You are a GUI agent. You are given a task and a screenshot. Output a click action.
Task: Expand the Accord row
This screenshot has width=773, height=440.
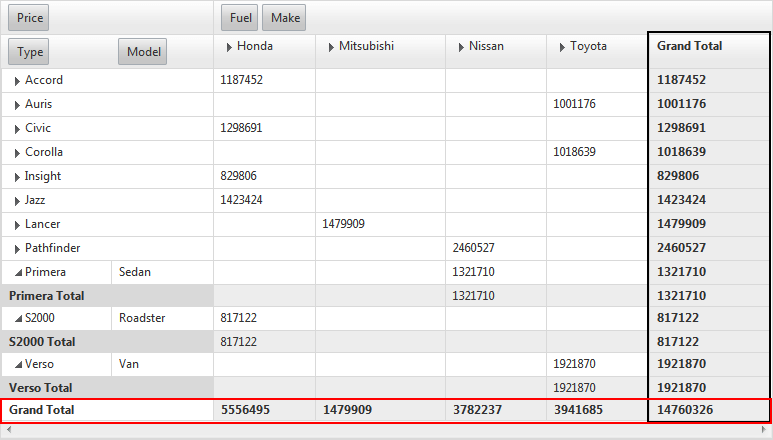coord(17,81)
